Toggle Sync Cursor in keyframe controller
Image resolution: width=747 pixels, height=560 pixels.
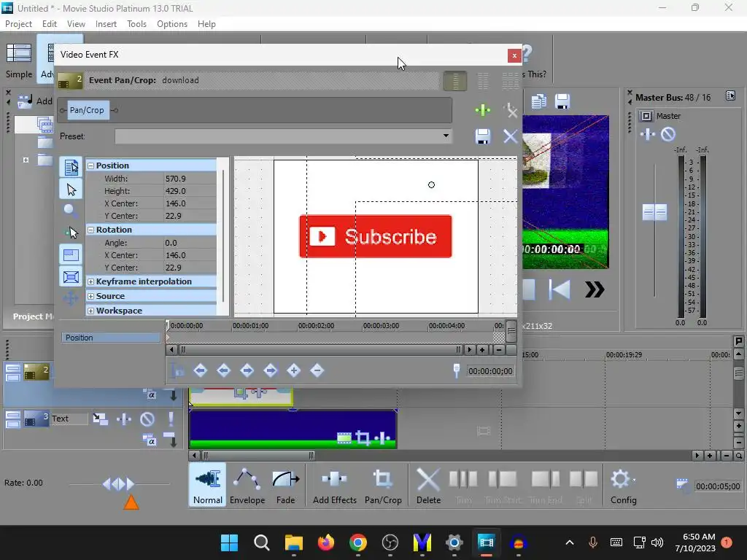(x=177, y=370)
